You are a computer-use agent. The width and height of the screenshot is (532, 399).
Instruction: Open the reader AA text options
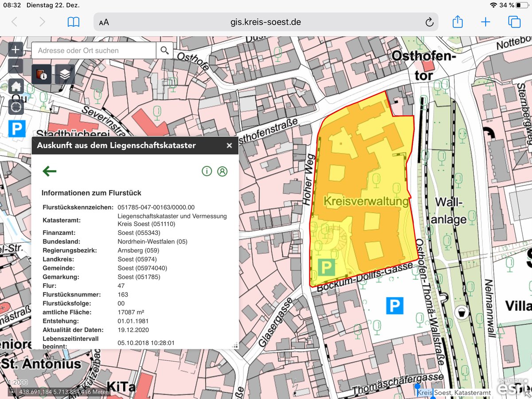click(x=104, y=22)
